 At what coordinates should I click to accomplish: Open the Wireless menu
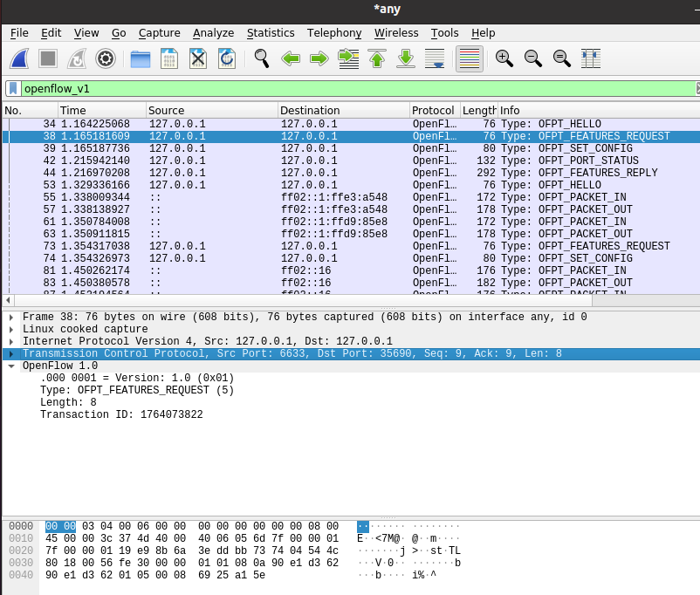396,33
